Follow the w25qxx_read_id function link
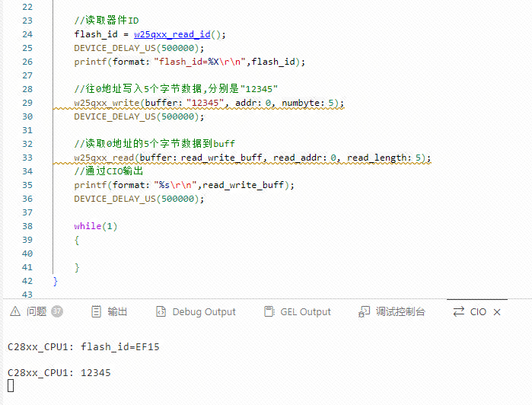 172,34
